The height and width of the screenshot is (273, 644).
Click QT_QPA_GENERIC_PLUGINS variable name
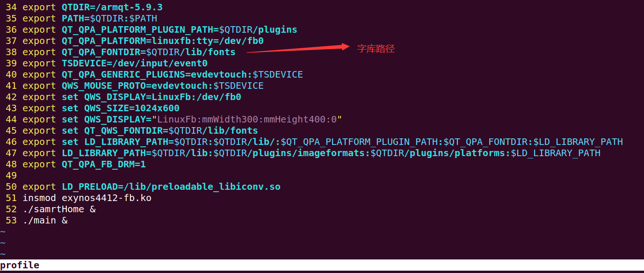123,75
